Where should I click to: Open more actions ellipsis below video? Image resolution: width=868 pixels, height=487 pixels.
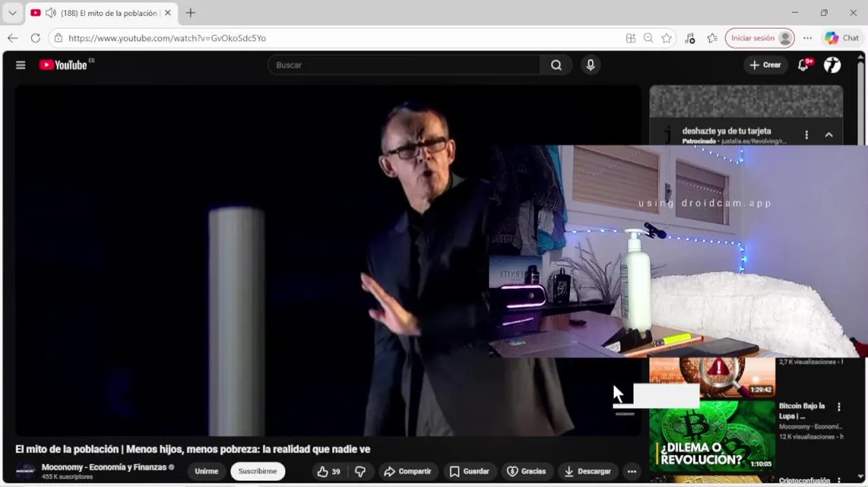click(631, 471)
